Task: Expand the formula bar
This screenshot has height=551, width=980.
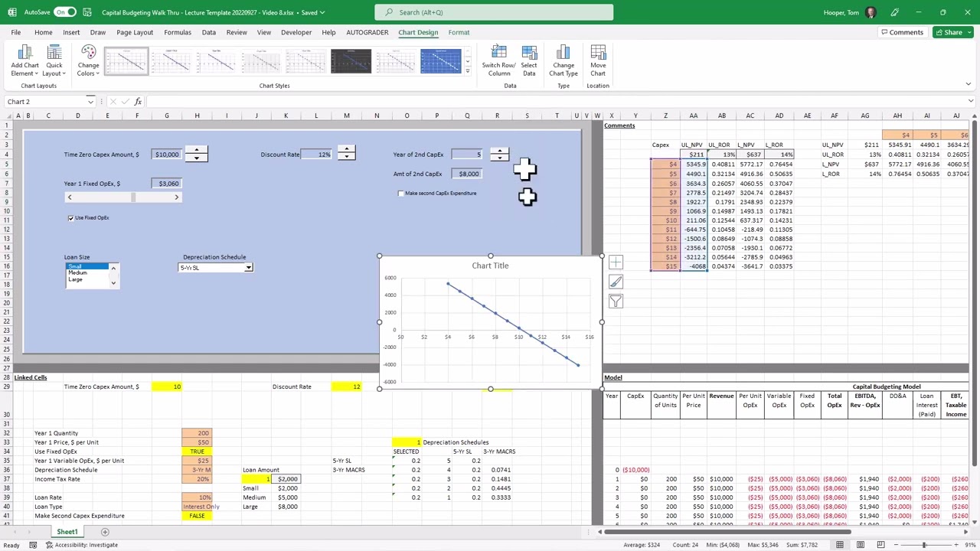Action: coord(971,102)
